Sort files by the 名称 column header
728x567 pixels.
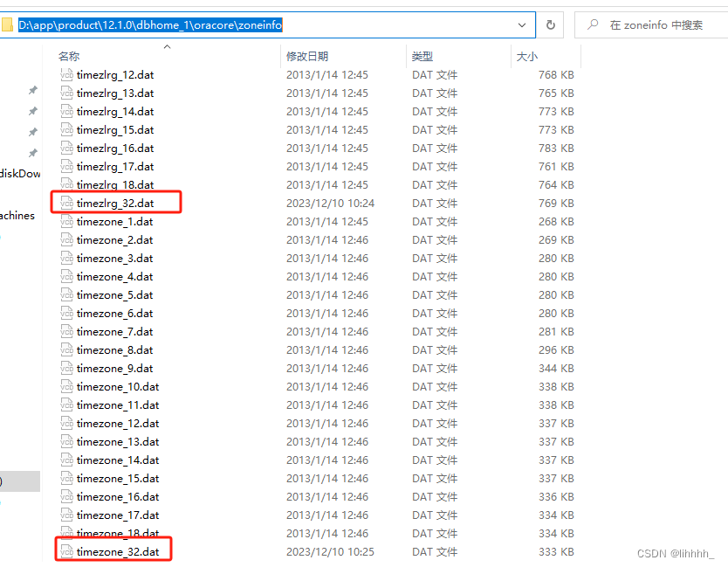pos(69,56)
